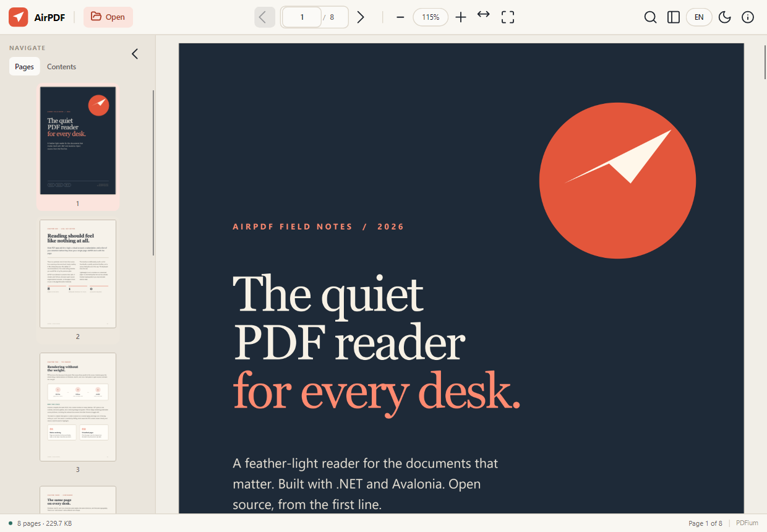The width and height of the screenshot is (767, 532).
Task: Toggle the sidebar panel icon
Action: coord(674,17)
